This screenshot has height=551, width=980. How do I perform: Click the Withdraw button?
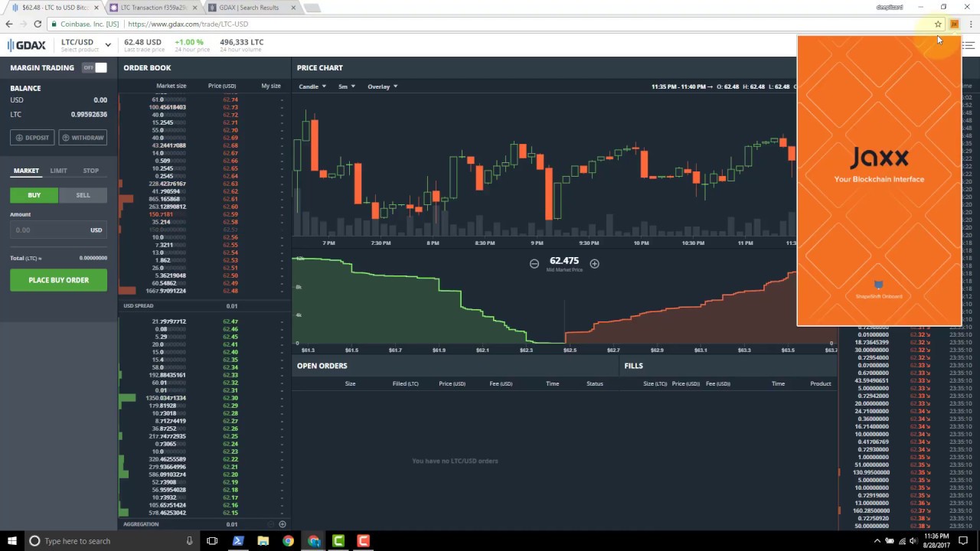83,138
